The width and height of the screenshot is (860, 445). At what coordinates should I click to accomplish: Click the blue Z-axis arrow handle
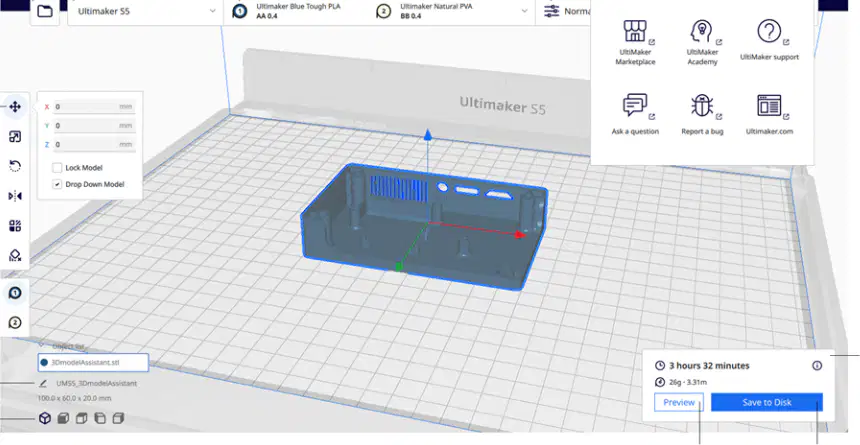tap(428, 135)
